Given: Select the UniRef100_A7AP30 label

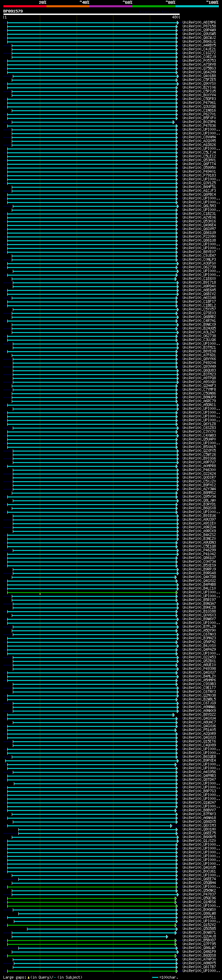Looking at the screenshot, I should [199, 959].
